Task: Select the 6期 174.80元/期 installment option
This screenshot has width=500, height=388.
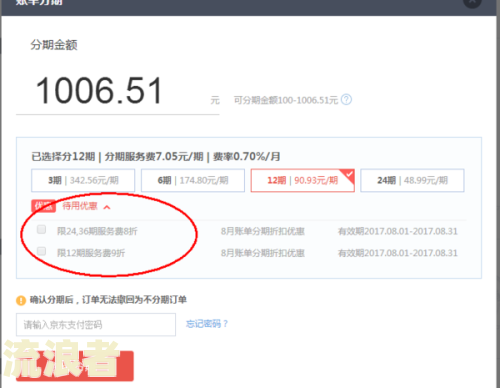Action: (193, 180)
